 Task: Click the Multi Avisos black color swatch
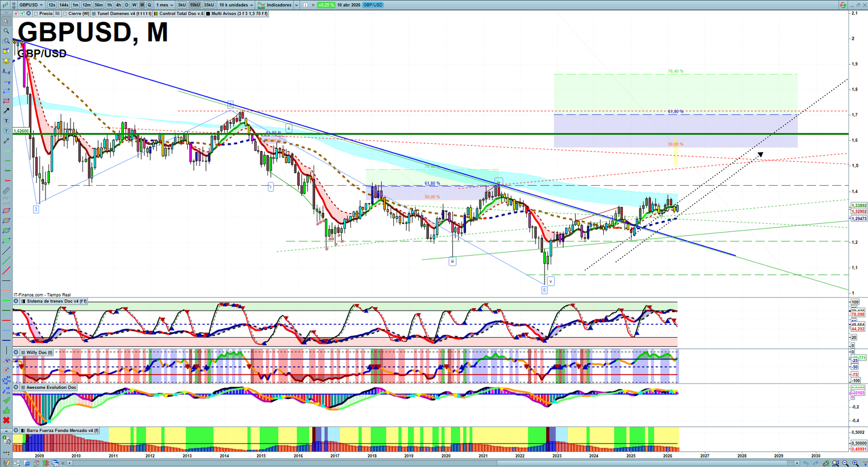pos(208,14)
